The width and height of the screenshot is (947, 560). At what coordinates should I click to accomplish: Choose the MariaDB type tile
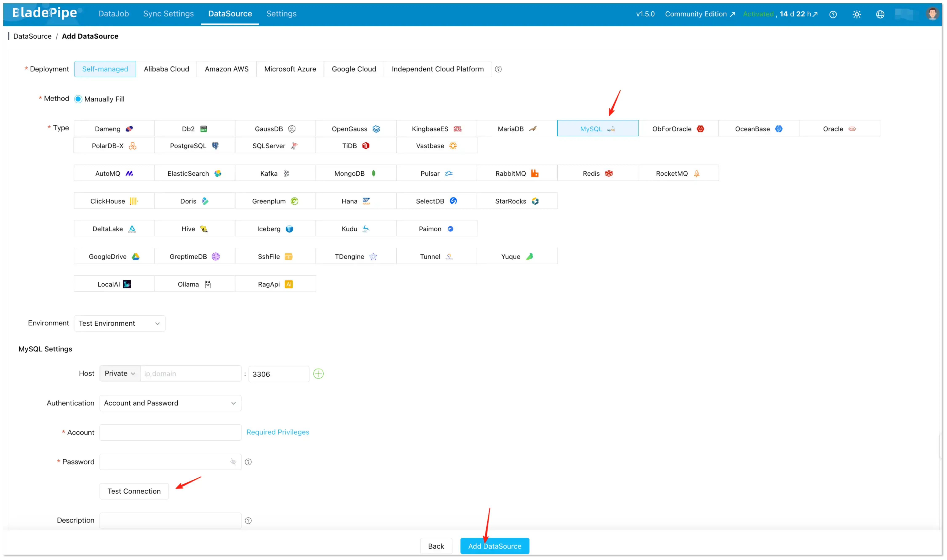coord(517,129)
